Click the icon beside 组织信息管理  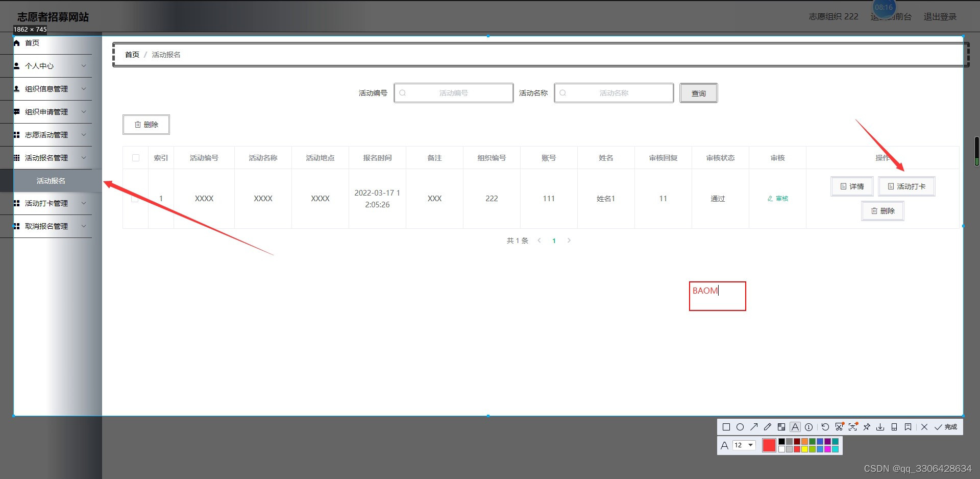click(17, 89)
